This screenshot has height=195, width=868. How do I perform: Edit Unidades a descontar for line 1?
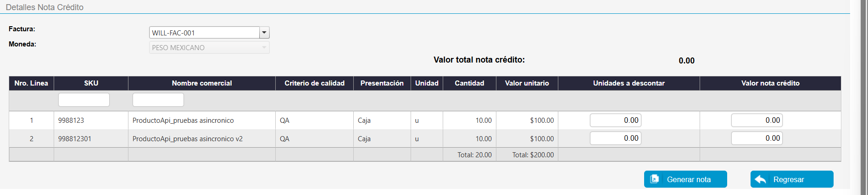[x=615, y=120]
